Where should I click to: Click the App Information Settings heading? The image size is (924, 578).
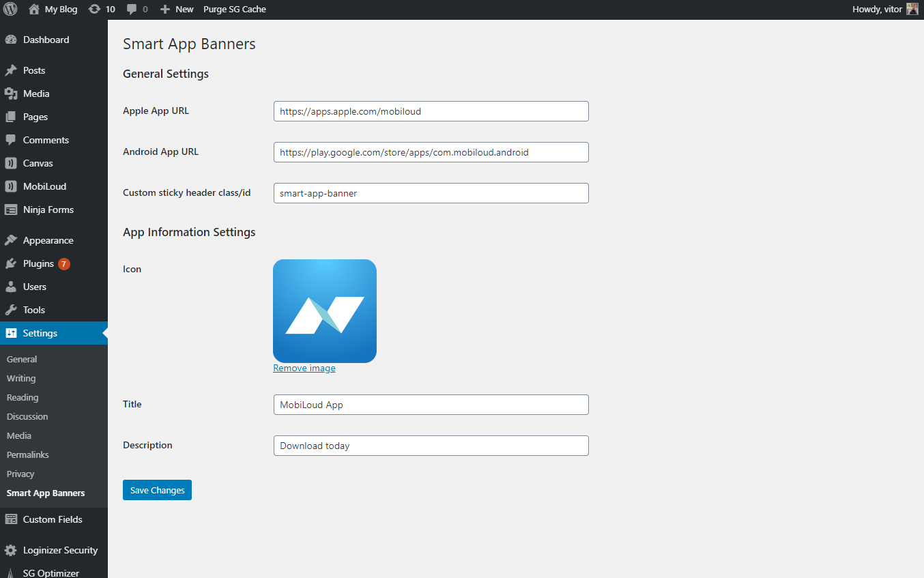tap(189, 232)
